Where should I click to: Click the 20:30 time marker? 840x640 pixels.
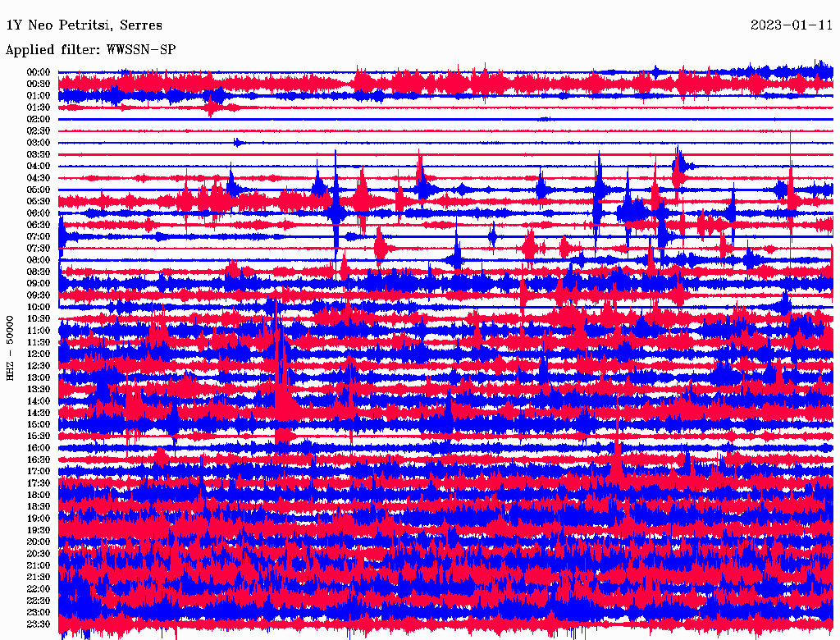click(39, 554)
